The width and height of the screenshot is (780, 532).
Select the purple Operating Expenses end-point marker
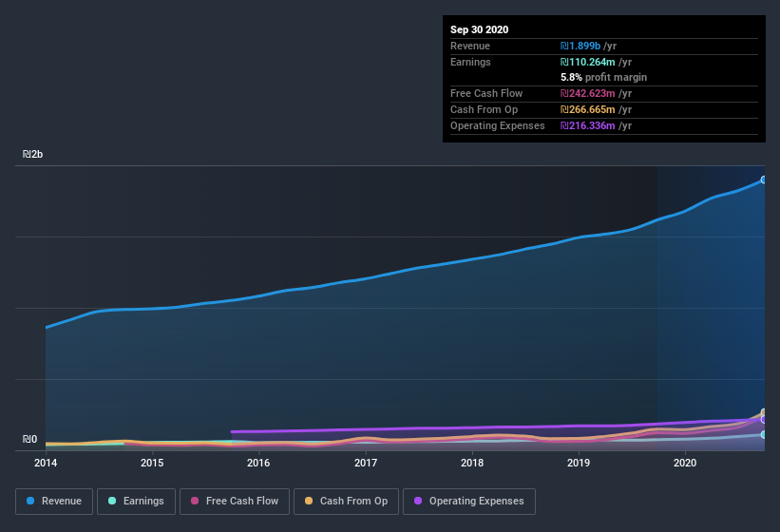(x=763, y=420)
